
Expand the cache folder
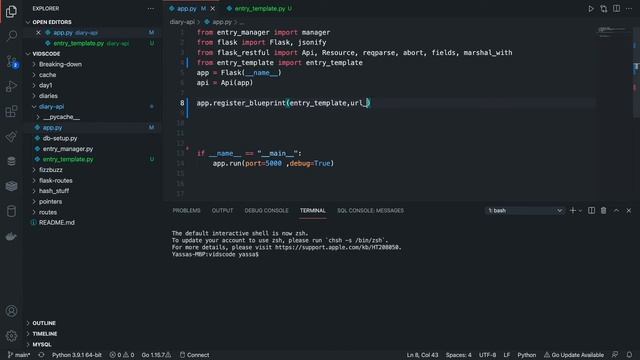coord(47,75)
